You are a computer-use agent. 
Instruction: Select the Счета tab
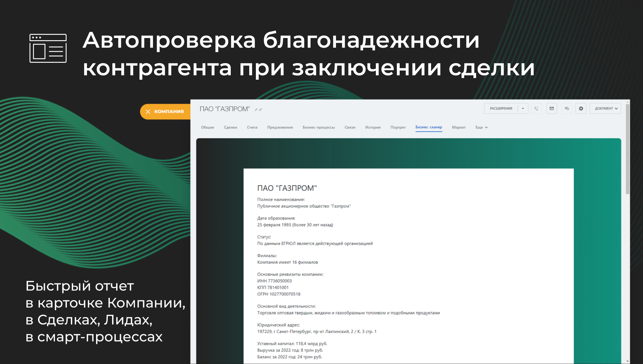point(252,127)
